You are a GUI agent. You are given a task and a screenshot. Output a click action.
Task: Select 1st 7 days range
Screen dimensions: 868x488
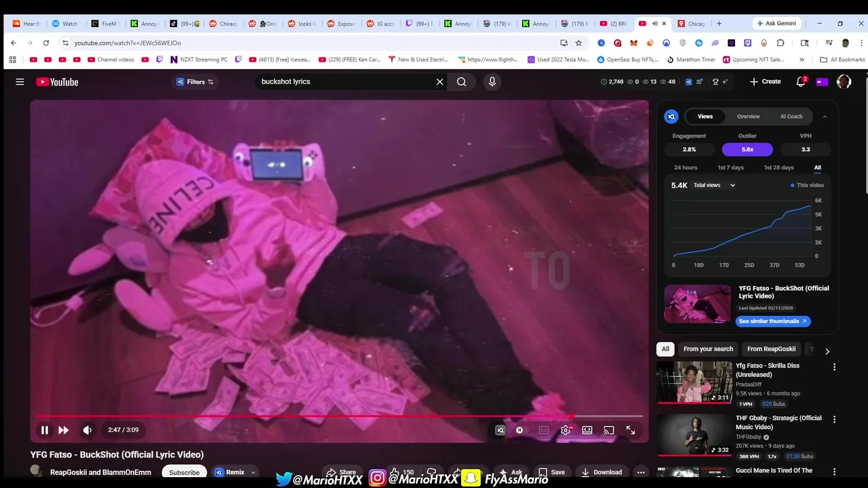pyautogui.click(x=730, y=167)
